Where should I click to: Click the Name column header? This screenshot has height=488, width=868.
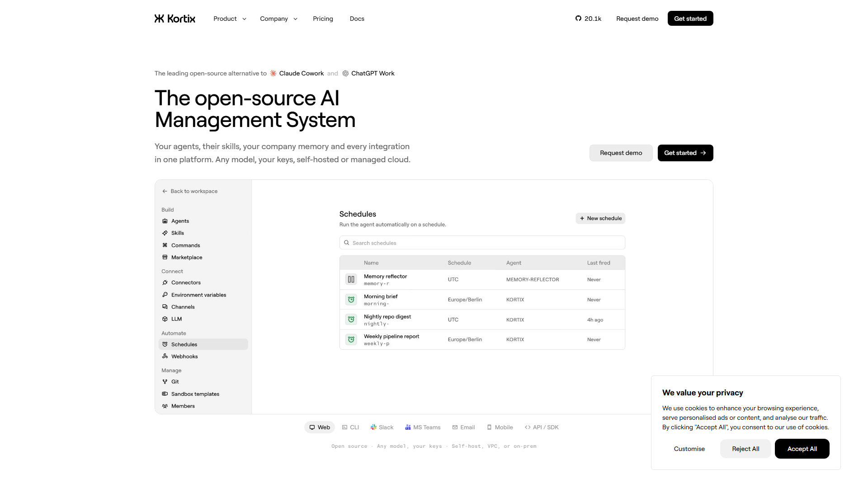[x=371, y=263]
